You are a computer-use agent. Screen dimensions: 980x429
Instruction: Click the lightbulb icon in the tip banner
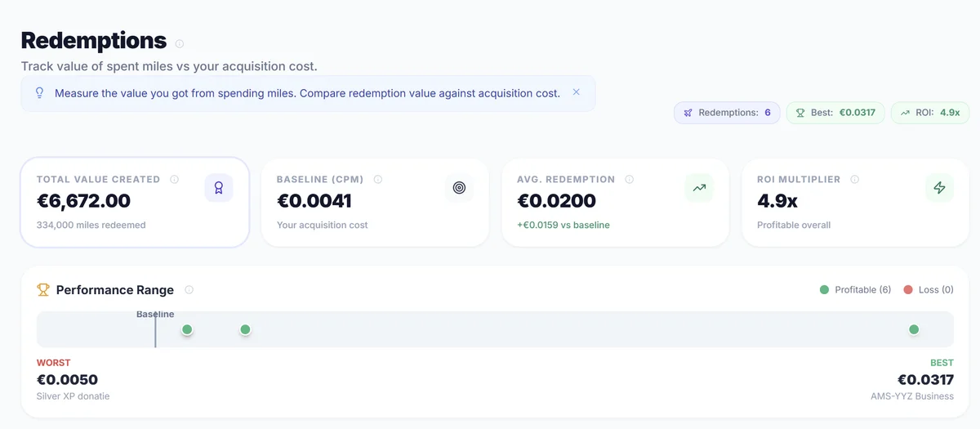(x=39, y=93)
